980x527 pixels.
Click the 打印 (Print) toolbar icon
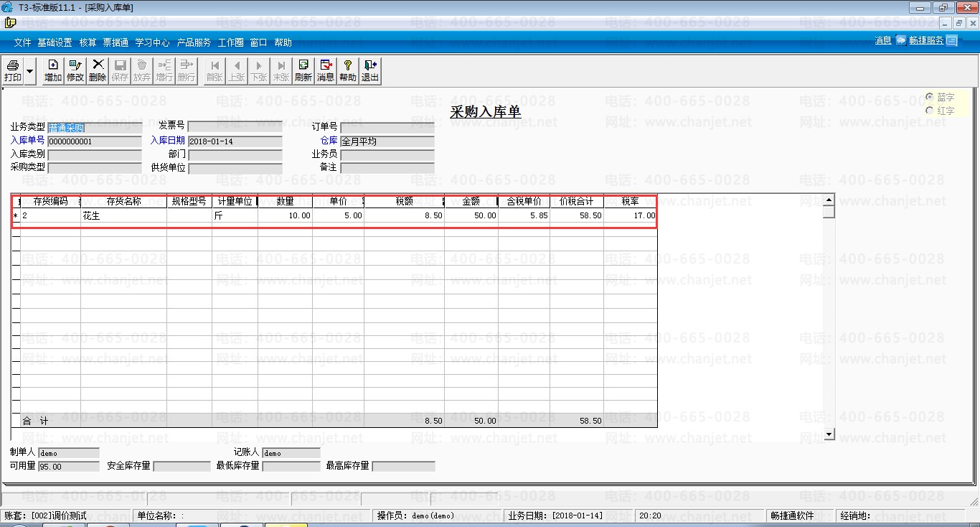click(13, 70)
